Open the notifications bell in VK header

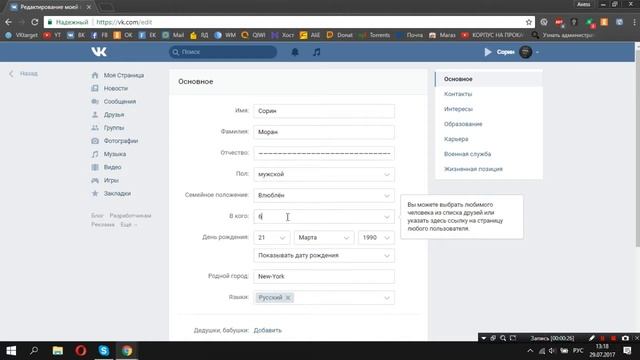295,52
